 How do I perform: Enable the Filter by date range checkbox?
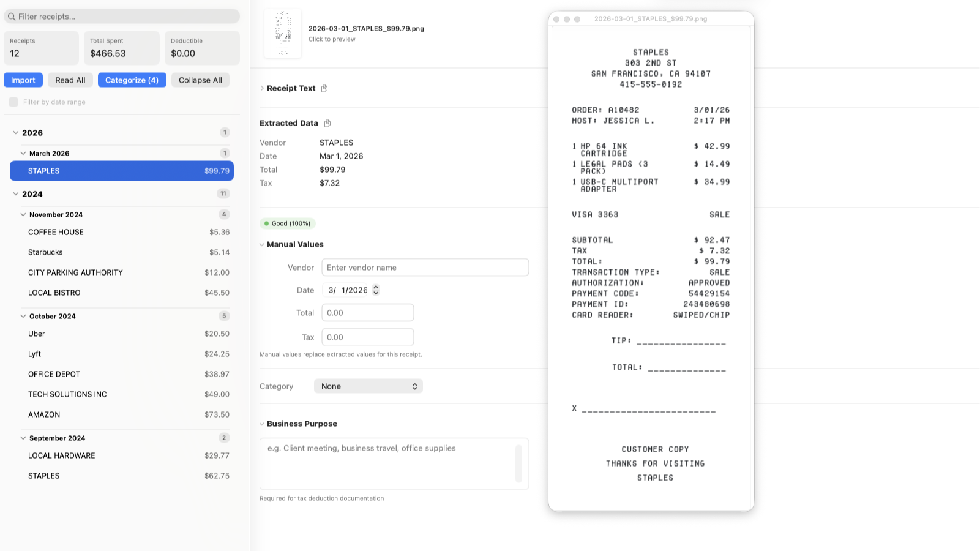click(x=13, y=102)
